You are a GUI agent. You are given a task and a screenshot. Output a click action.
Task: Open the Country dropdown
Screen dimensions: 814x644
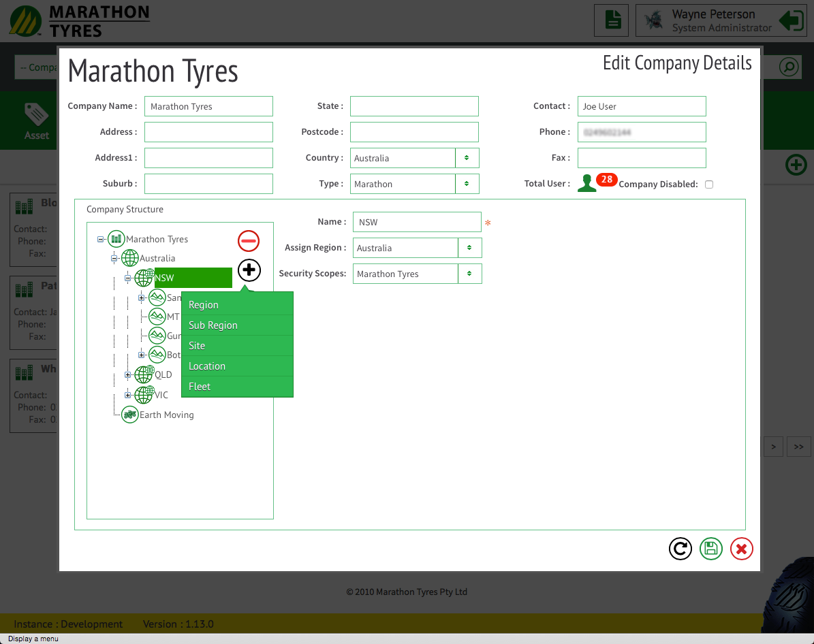[x=467, y=158]
